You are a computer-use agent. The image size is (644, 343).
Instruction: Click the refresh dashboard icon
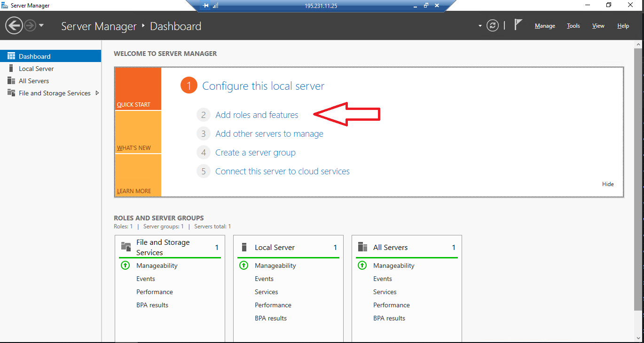point(492,25)
